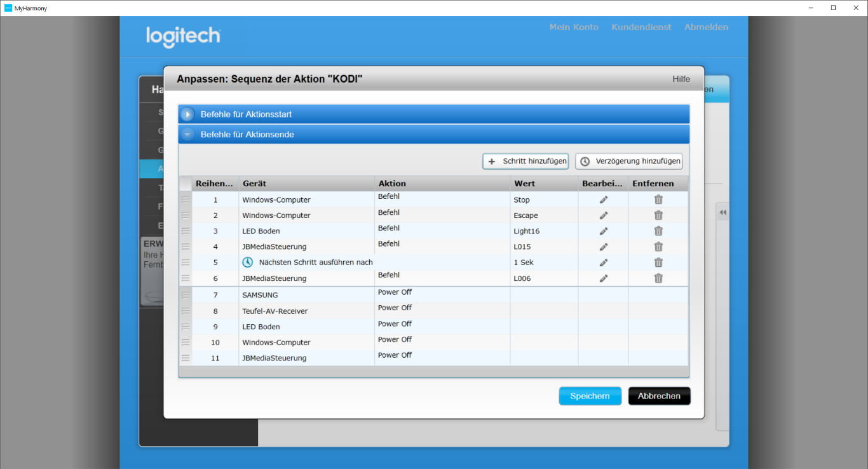Select the Teufel-AV-Receiver device cell
This screenshot has width=868, height=469.
(x=307, y=311)
